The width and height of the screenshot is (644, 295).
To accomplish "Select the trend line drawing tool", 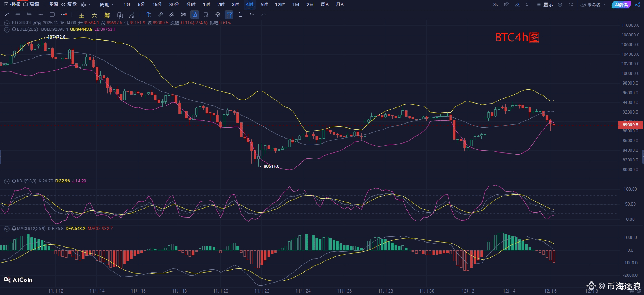I will [6, 15].
